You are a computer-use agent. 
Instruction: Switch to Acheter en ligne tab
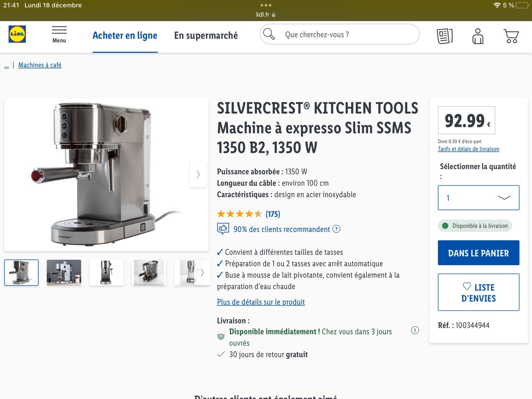pyautogui.click(x=125, y=36)
